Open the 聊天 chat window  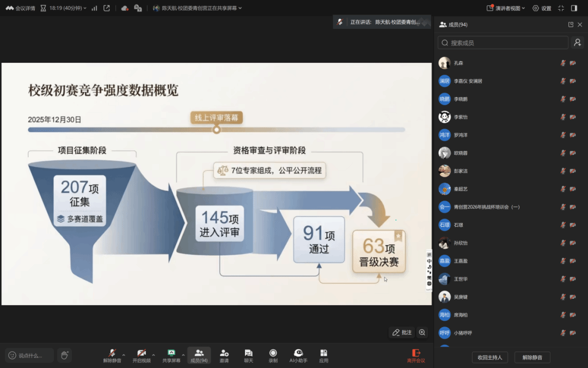248,355
